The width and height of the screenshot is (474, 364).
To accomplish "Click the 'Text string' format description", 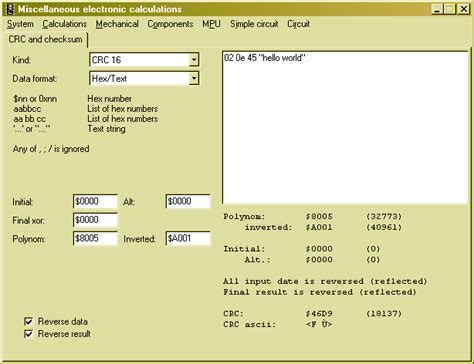I will coord(106,129).
